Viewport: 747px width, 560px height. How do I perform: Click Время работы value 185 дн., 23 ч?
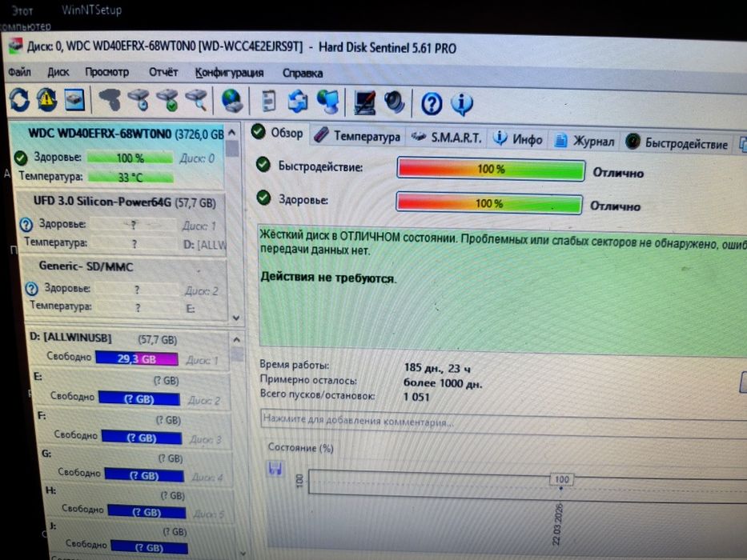[x=437, y=368]
